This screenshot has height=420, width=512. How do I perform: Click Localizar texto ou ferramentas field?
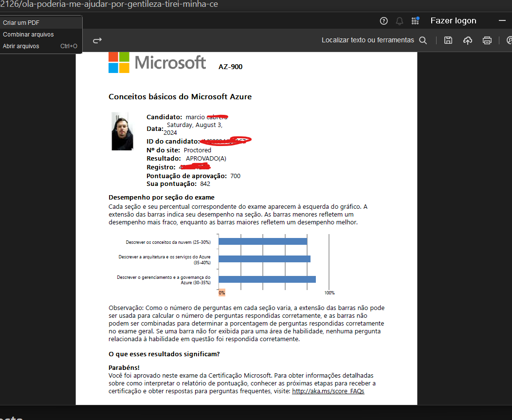click(367, 40)
